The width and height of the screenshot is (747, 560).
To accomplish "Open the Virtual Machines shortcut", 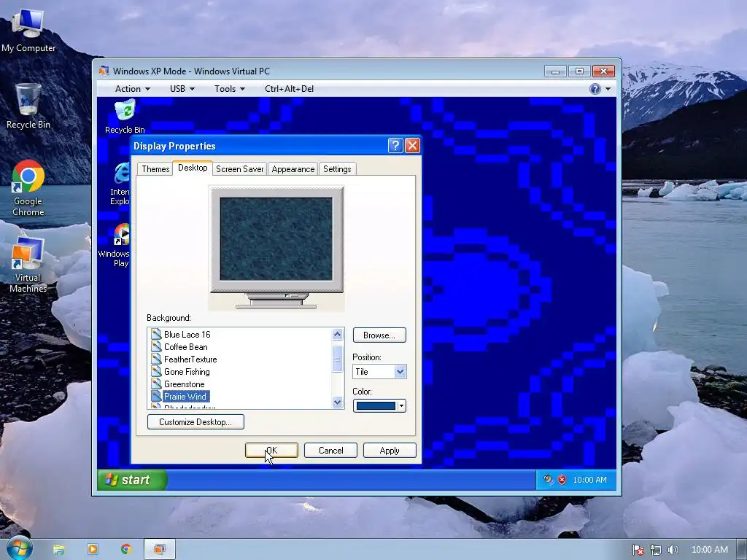I will [x=28, y=265].
